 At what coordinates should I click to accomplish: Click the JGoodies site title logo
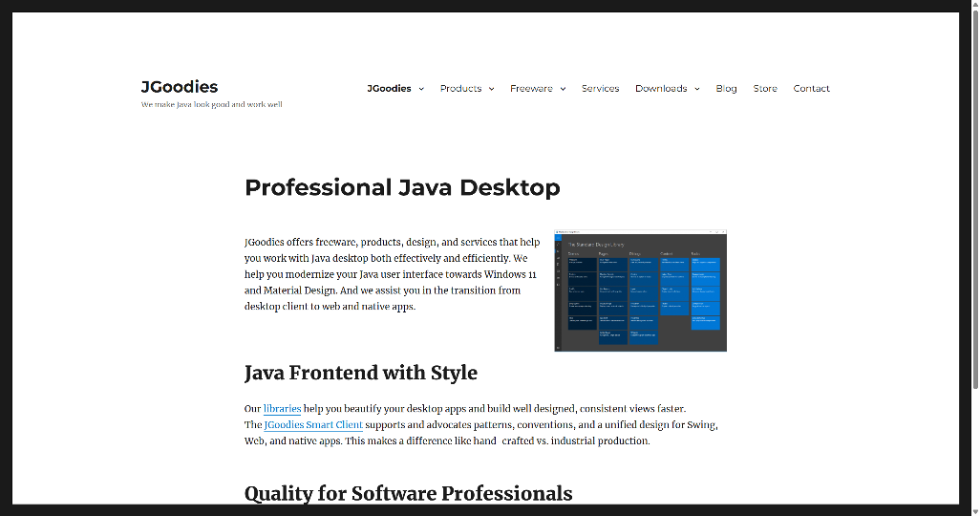179,86
